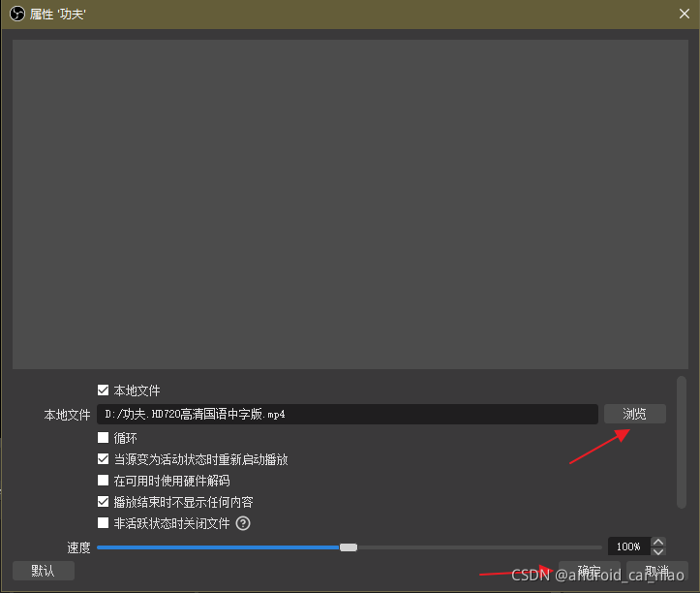700x593 pixels.
Task: Click the speed percentage 100% field
Action: point(628,546)
